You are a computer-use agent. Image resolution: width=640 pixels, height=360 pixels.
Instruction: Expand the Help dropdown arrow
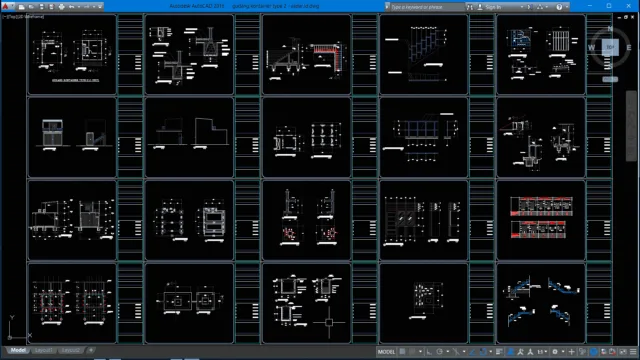(566, 7)
